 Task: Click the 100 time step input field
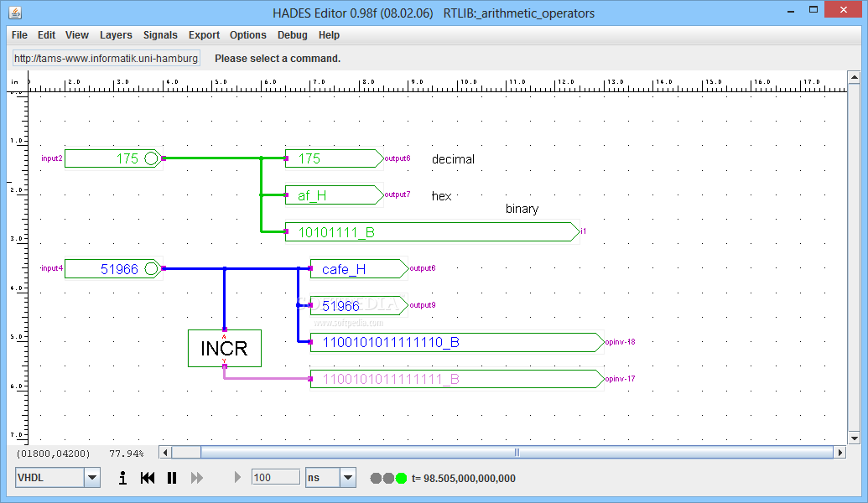coord(275,478)
